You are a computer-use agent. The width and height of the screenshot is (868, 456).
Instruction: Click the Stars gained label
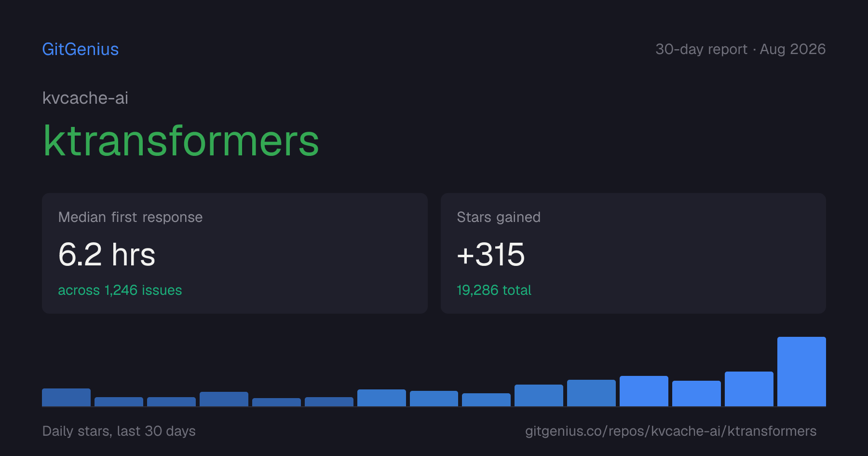tap(499, 217)
